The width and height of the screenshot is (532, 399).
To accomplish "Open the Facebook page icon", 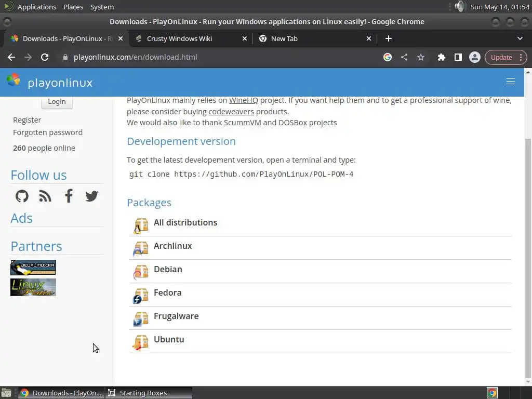I will 69,196.
